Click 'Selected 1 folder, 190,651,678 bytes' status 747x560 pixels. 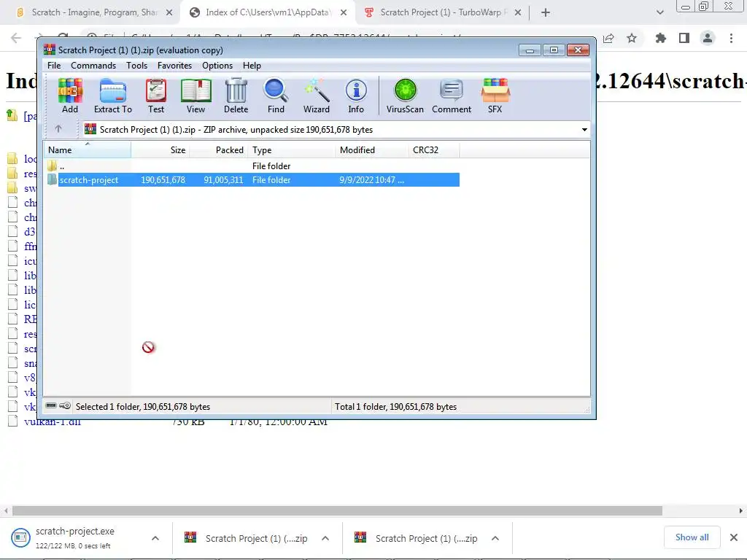pyautogui.click(x=143, y=407)
